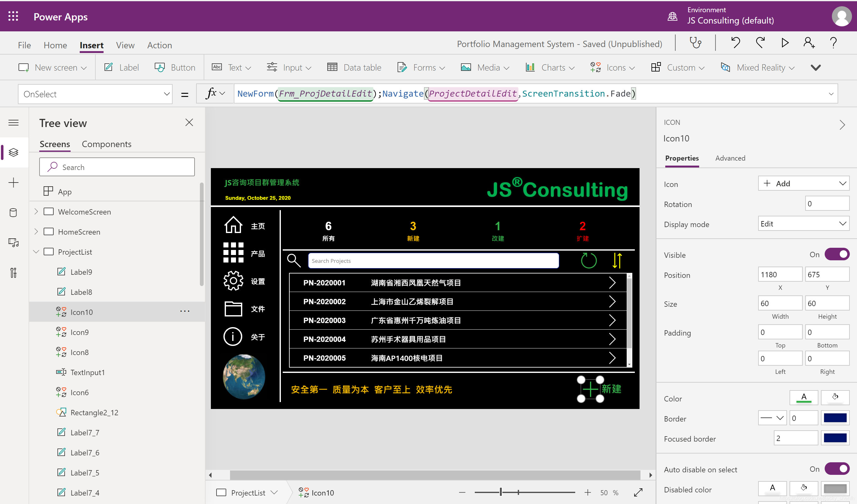This screenshot has height=504, width=857.
Task: Click the green refresh icon in canvas
Action: click(x=589, y=261)
